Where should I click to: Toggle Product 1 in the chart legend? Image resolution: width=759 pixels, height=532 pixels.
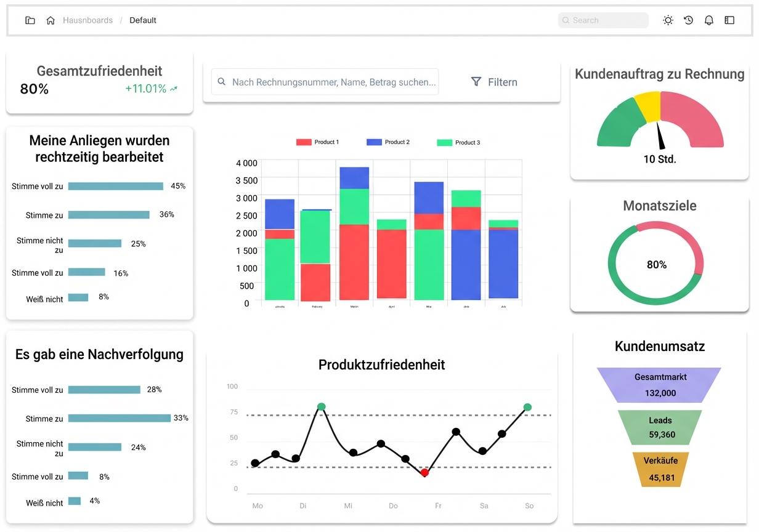318,142
